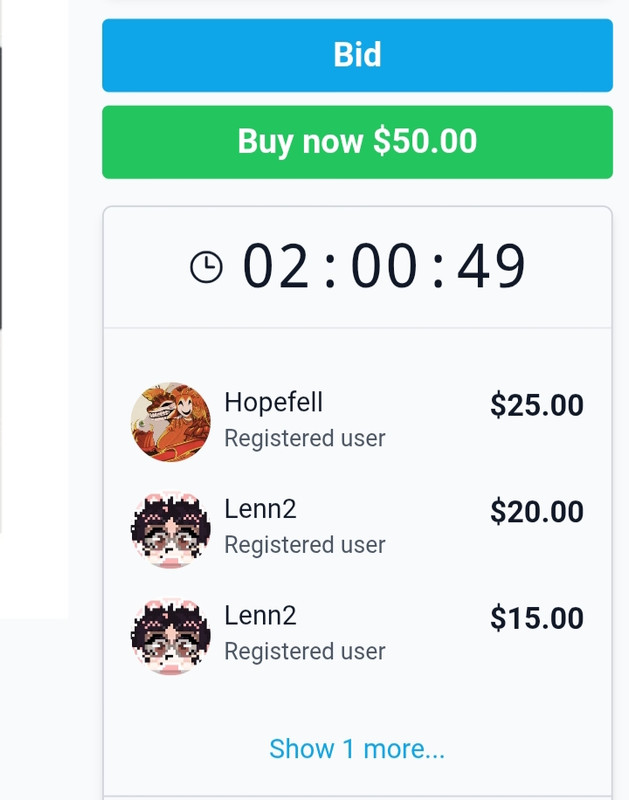Click Registered user label under the $20.00 Lenn2
Image resolution: width=629 pixels, height=800 pixels.
305,545
